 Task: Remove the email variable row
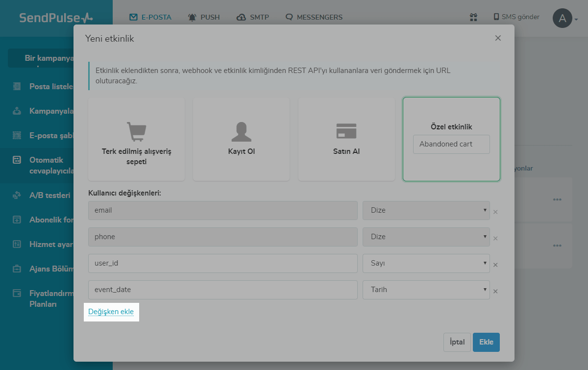pos(495,212)
